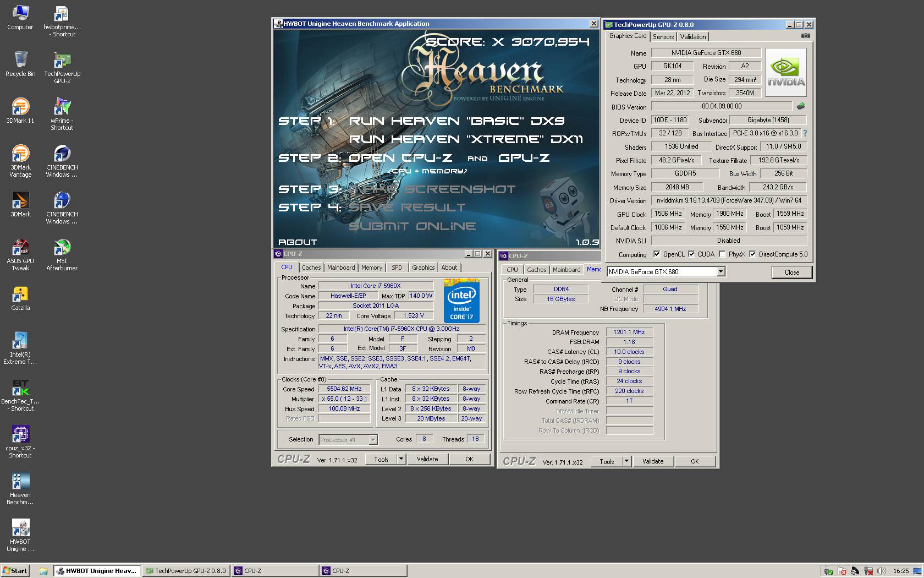Open BenchTec Shortcut desktop icon
Screen dimensions: 924x578
pos(20,396)
